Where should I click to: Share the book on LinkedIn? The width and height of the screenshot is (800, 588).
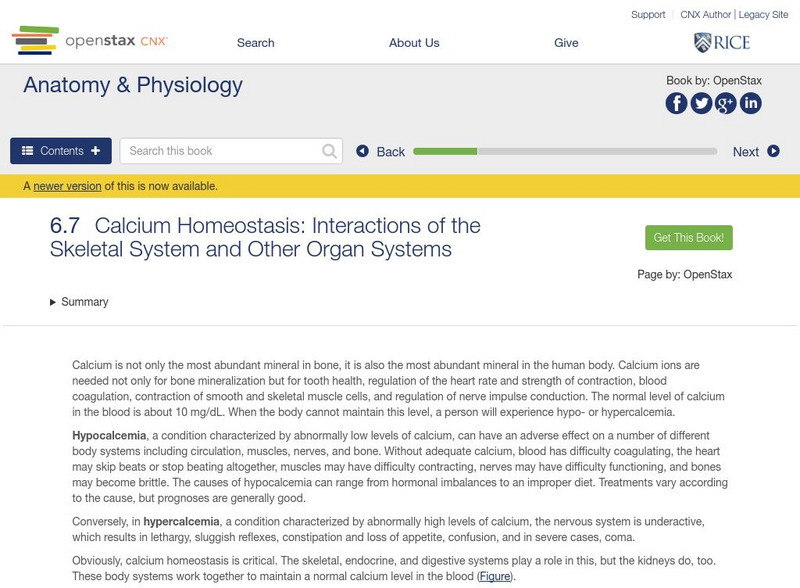click(751, 103)
